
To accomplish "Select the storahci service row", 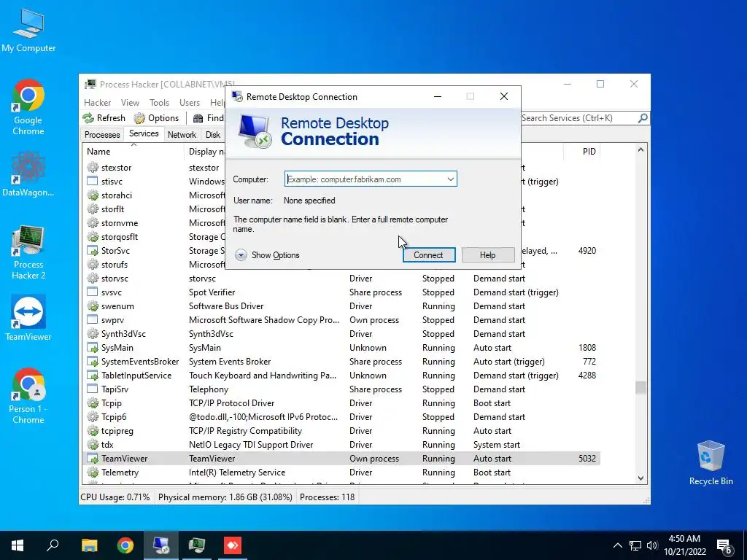I will pos(153,195).
